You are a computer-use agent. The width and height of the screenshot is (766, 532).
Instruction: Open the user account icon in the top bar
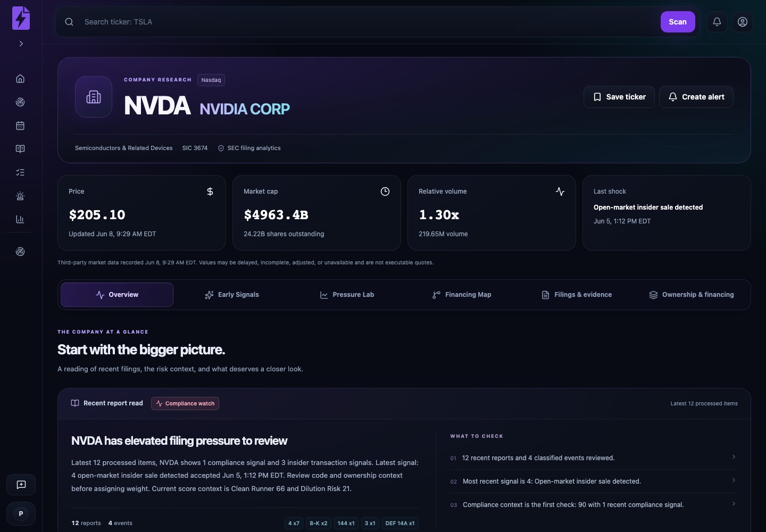coord(743,22)
